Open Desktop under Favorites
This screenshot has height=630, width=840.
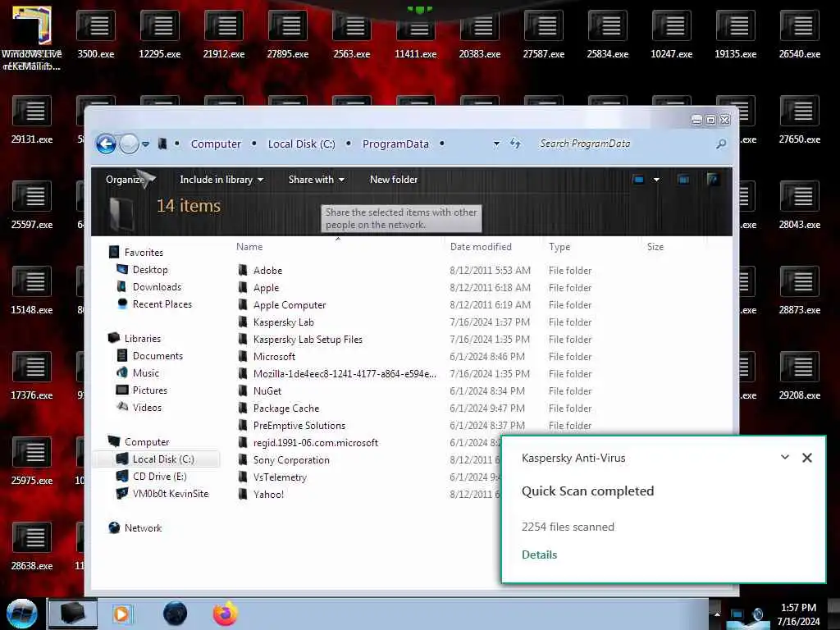(150, 269)
